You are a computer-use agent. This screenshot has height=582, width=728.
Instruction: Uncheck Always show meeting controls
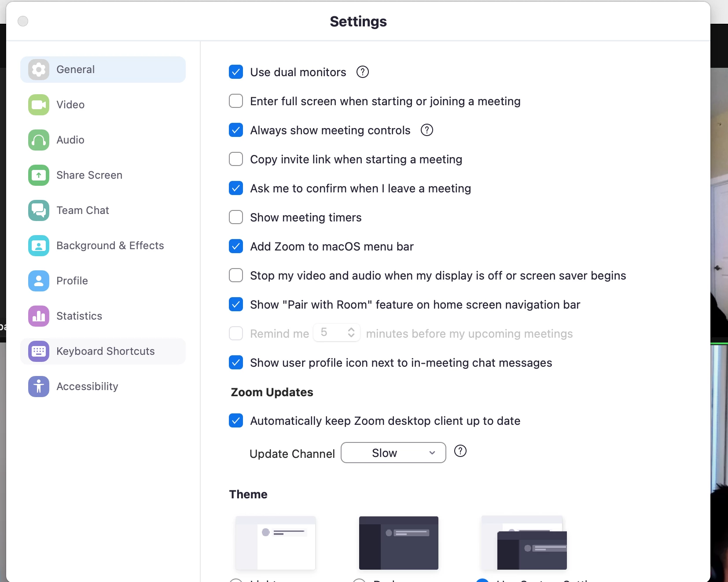point(236,130)
